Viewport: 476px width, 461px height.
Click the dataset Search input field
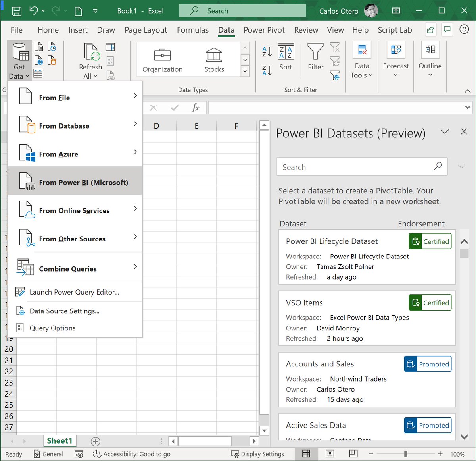point(362,167)
